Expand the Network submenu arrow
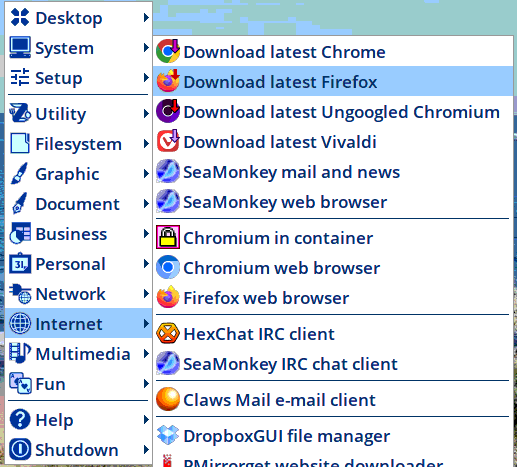The width and height of the screenshot is (517, 467). tap(146, 293)
